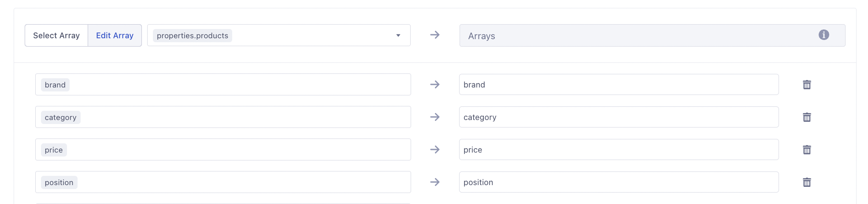The height and width of the screenshot is (204, 868).
Task: Click the arrow icon in brand row
Action: click(x=435, y=84)
